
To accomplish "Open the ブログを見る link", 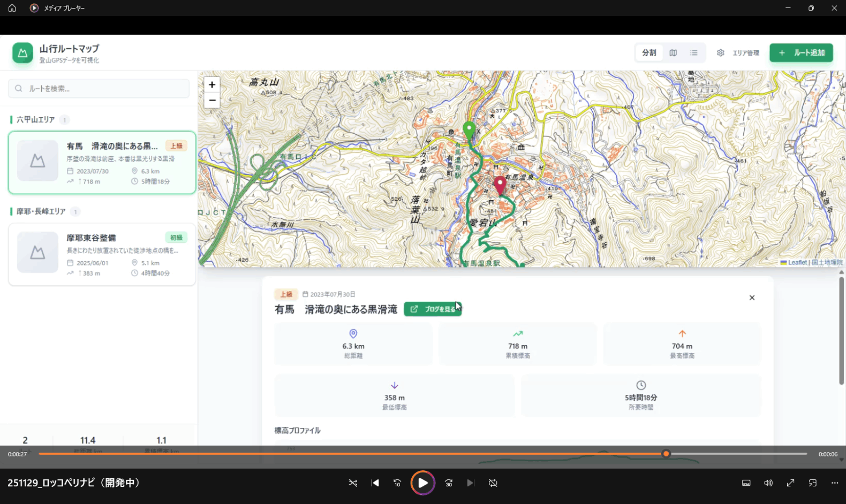I will point(433,309).
